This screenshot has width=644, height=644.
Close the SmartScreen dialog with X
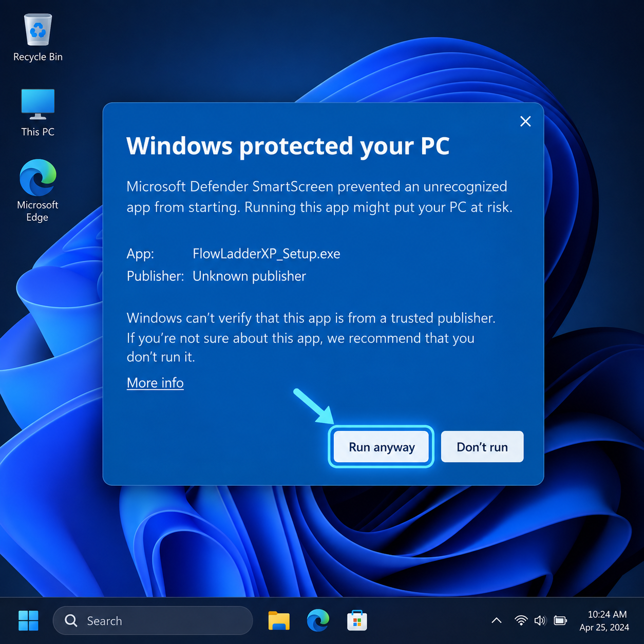click(525, 121)
